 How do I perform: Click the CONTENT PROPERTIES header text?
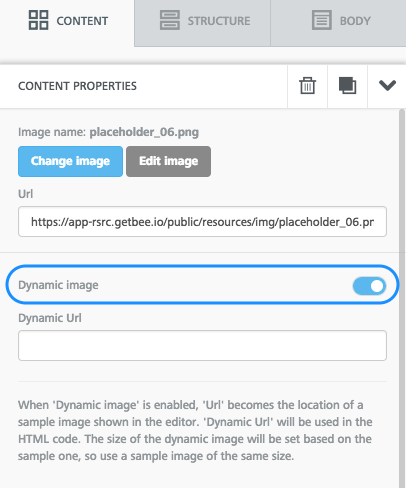tap(77, 86)
